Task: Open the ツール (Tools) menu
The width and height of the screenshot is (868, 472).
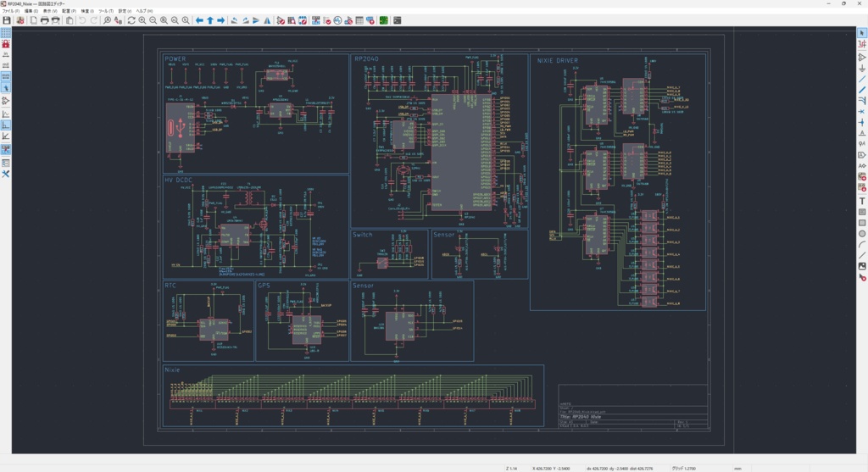Action: tap(105, 11)
